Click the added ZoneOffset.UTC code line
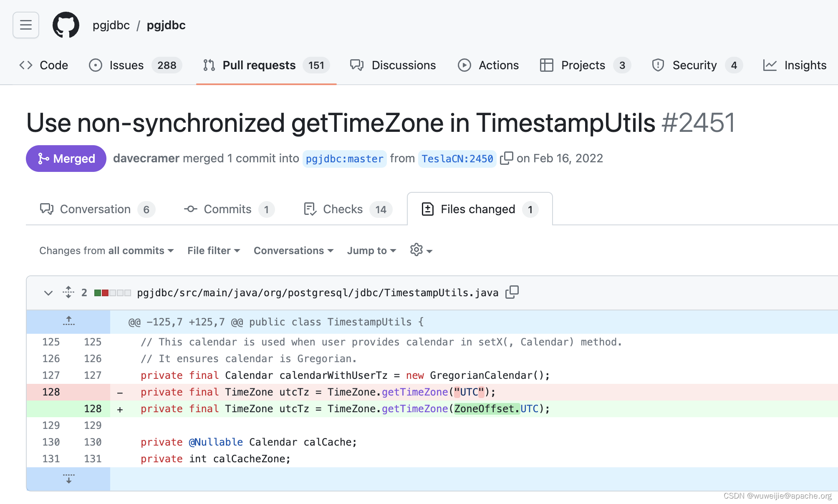 coord(345,409)
